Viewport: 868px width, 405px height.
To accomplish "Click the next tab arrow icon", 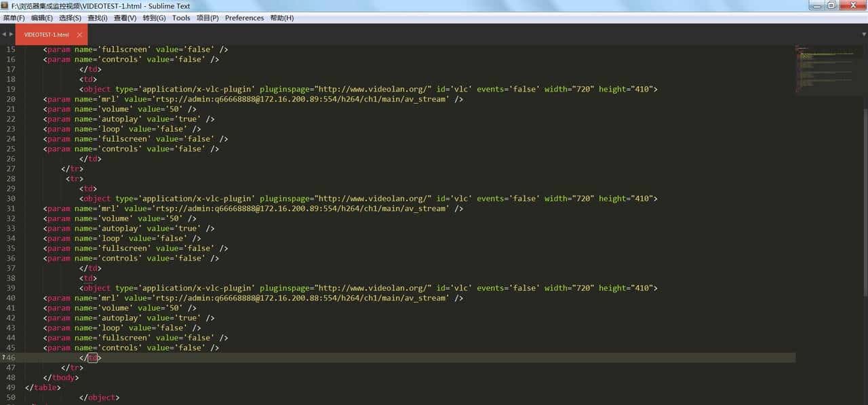I will (11, 34).
